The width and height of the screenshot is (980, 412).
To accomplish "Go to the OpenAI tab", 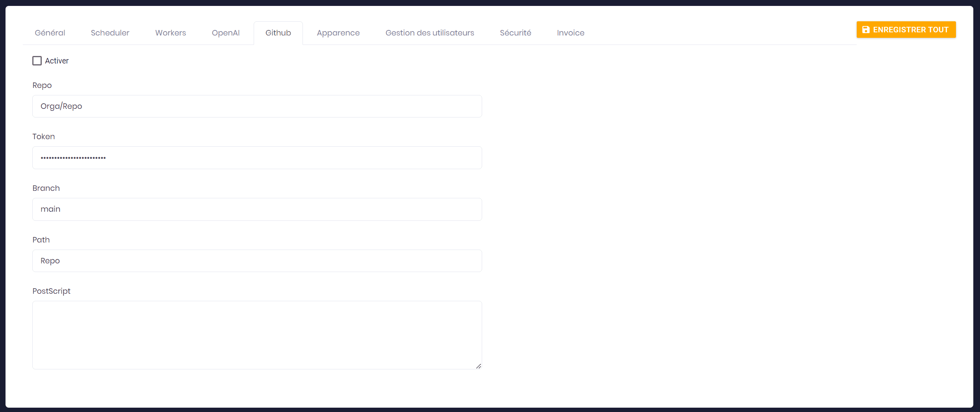I will (x=226, y=33).
